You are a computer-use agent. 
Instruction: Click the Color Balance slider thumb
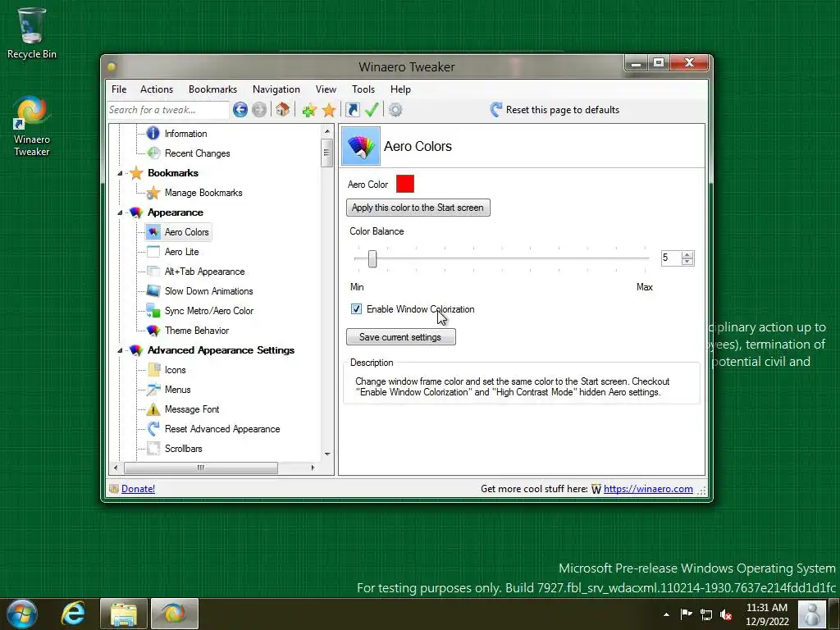[x=372, y=258]
